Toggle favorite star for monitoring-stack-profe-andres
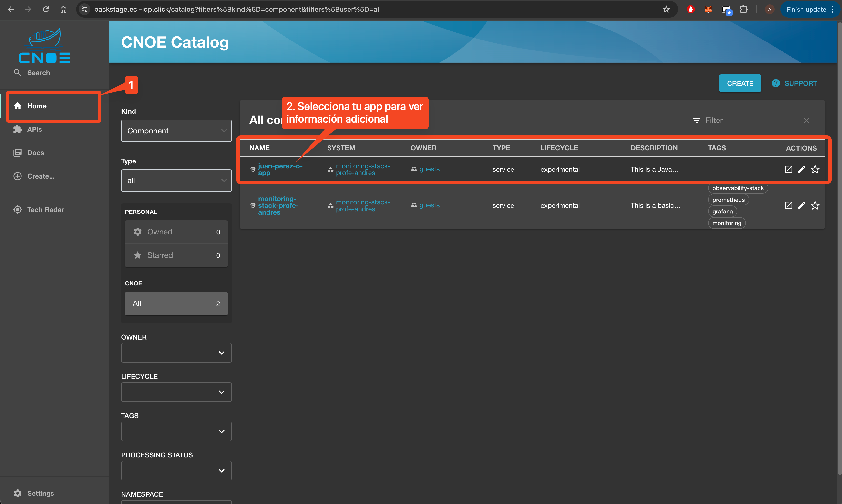The width and height of the screenshot is (842, 504). click(x=815, y=205)
